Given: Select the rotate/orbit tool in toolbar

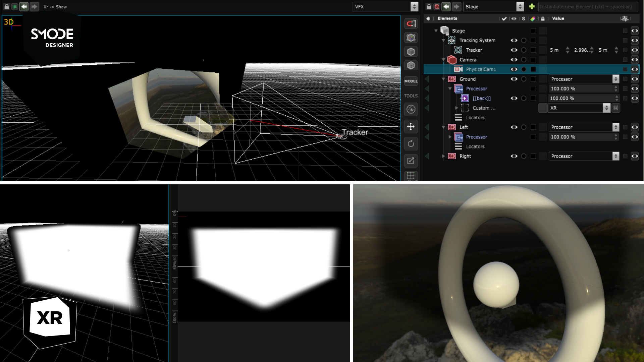Looking at the screenshot, I should coord(411,143).
